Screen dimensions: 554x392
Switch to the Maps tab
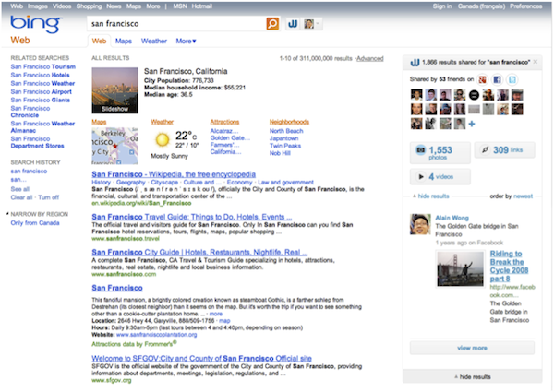[x=124, y=42]
